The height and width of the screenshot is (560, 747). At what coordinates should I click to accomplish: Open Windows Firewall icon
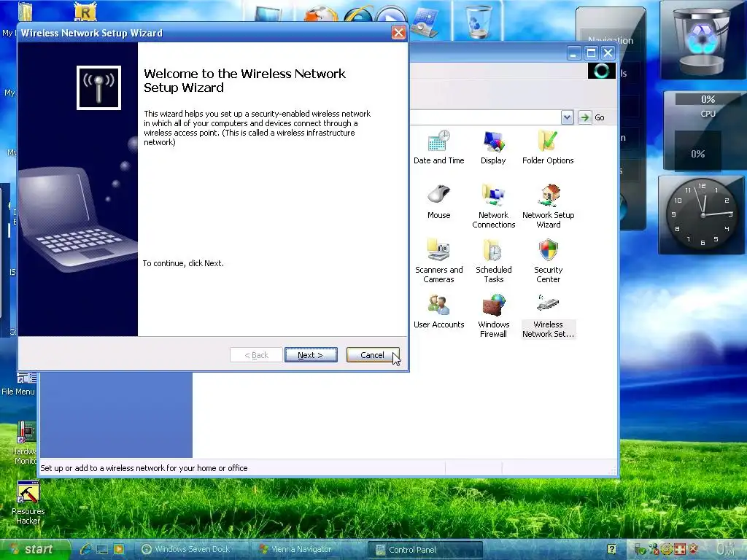tap(494, 316)
